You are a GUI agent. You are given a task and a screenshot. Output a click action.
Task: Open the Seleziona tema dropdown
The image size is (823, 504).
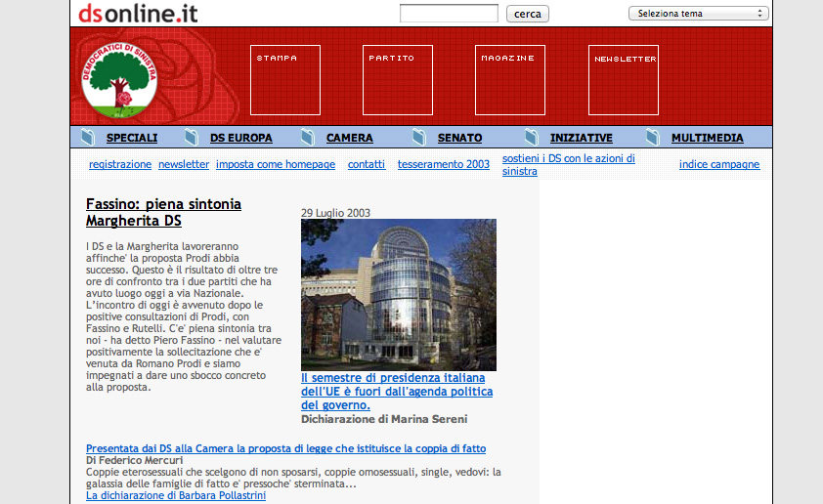pyautogui.click(x=698, y=14)
